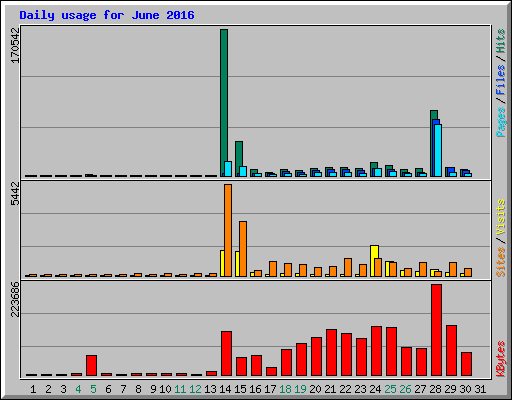The image size is (512, 400).
Task: Select the red KBytes bar for day 5
Action: (x=91, y=365)
